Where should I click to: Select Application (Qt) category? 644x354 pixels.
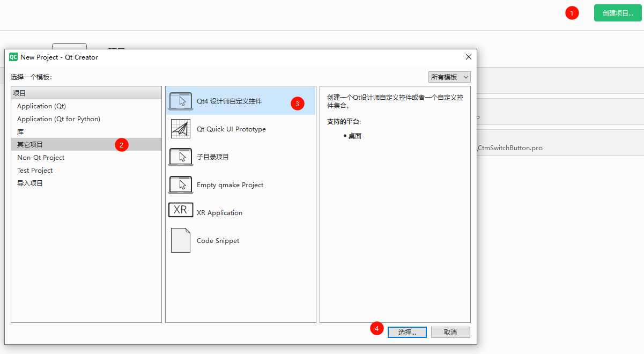[x=86, y=106]
